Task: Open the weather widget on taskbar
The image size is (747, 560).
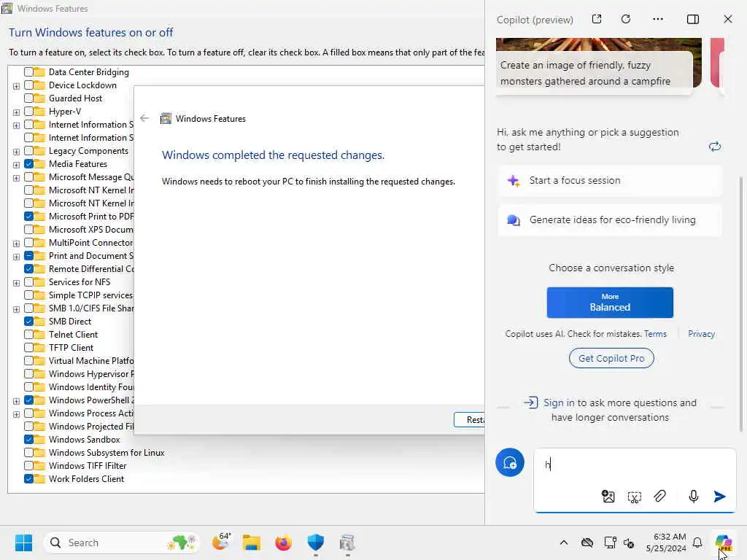Action: click(221, 542)
